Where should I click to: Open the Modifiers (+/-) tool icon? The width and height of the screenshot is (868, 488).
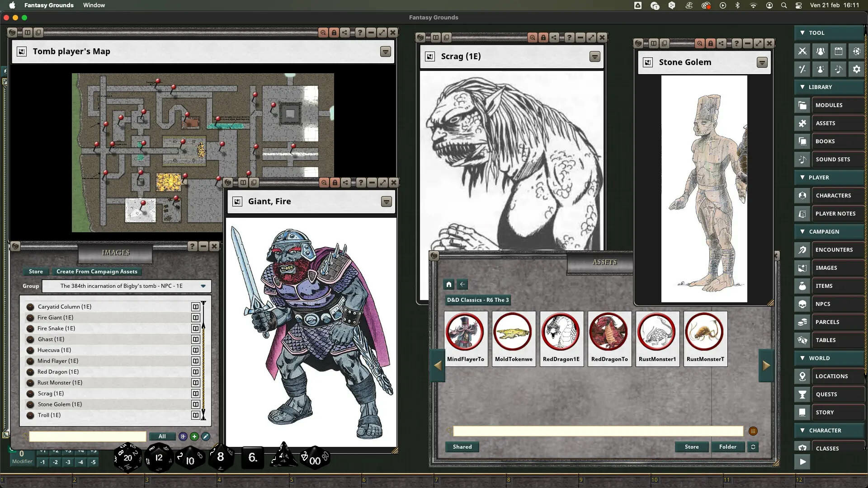click(802, 69)
